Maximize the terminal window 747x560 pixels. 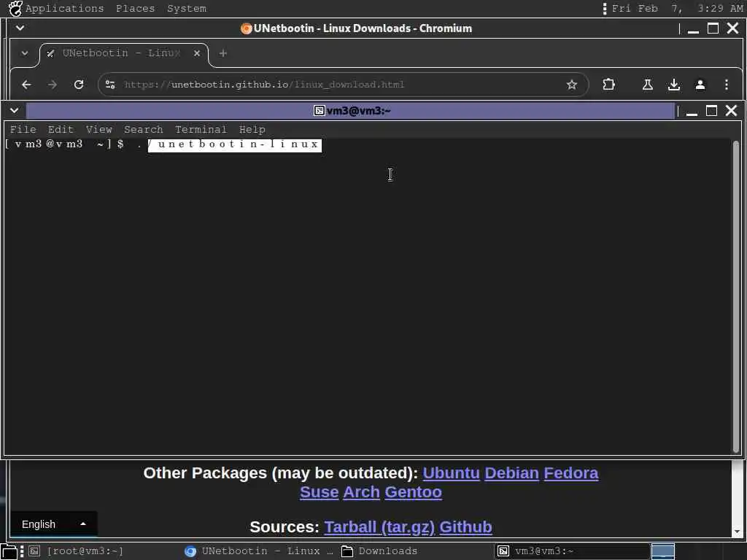(x=711, y=111)
